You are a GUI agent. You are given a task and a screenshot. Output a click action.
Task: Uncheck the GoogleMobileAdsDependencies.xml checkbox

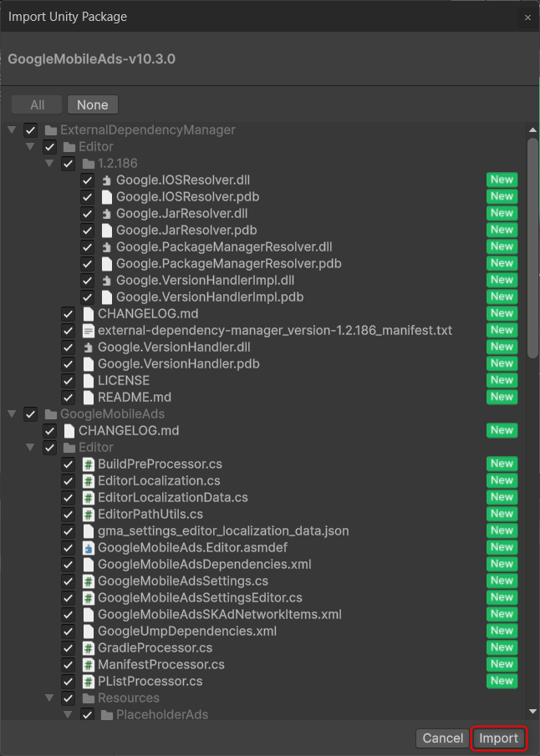[68, 565]
